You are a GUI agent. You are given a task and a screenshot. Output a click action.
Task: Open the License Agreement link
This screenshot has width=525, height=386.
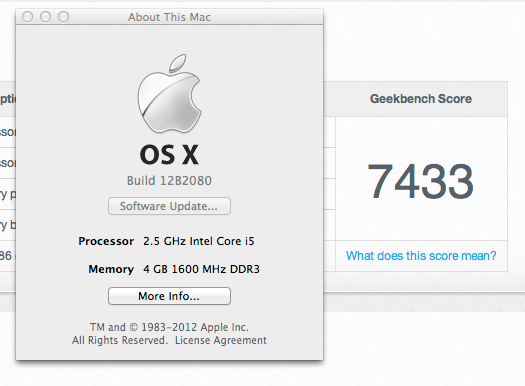click(221, 340)
